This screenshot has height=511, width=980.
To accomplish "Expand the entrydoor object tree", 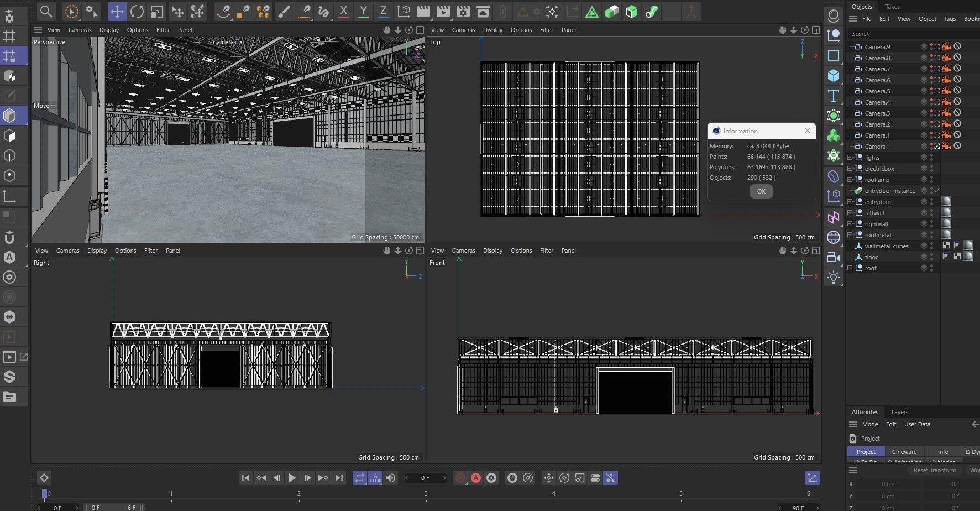I will [850, 202].
